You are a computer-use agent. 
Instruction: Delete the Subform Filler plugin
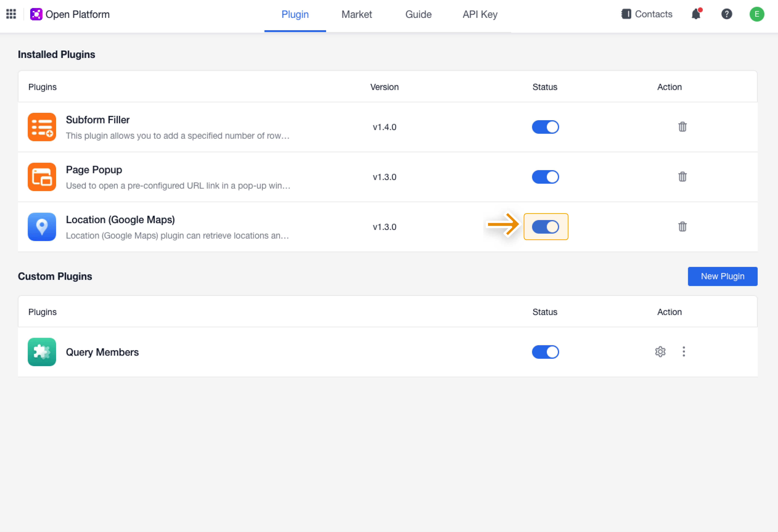682,127
